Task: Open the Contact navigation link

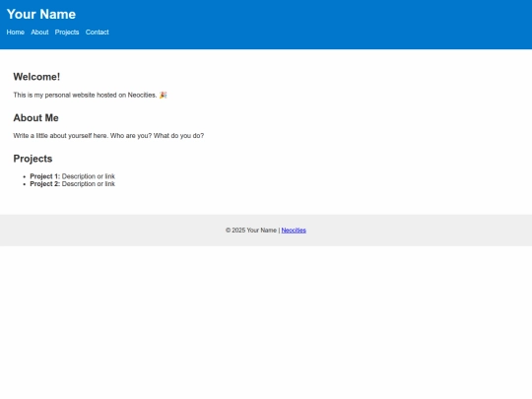Action: click(97, 33)
